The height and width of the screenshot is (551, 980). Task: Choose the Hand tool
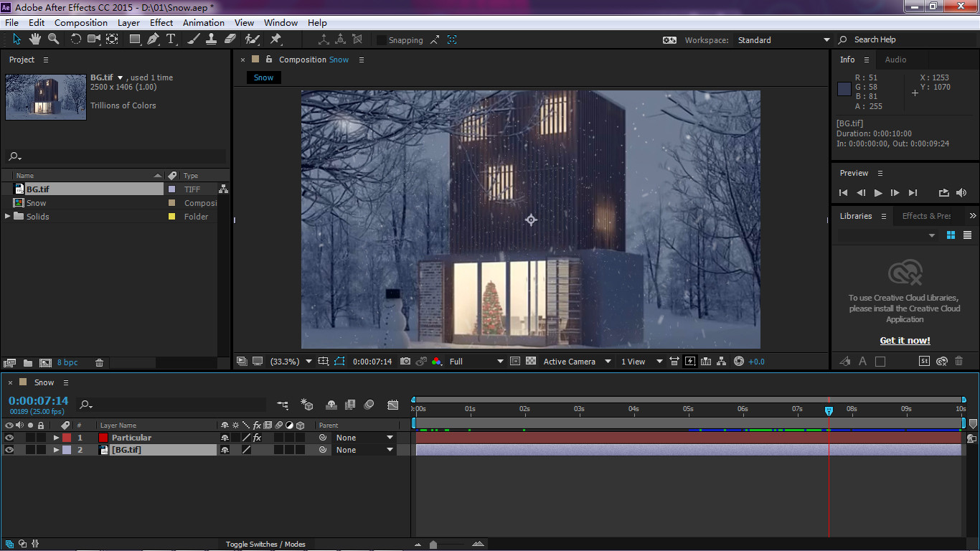point(35,39)
